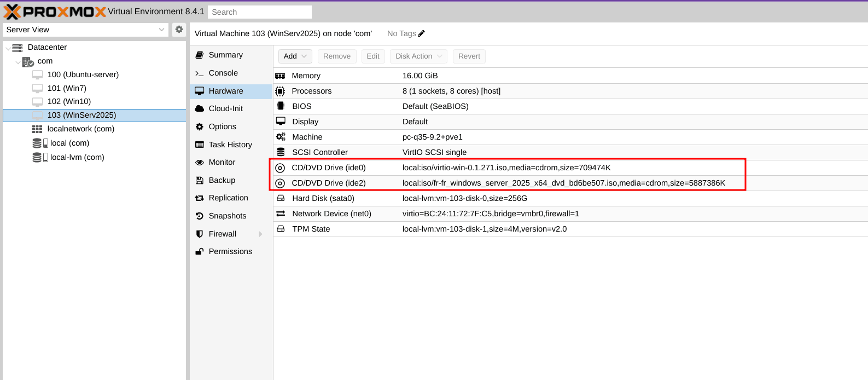Click the Processors chip icon
The width and height of the screenshot is (868, 380).
pyautogui.click(x=280, y=91)
